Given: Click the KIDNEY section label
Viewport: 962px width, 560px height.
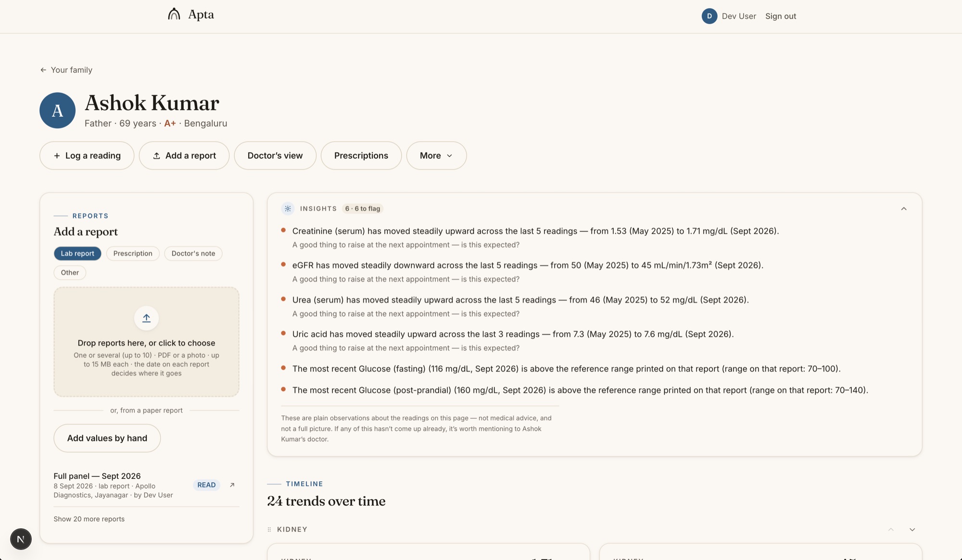Looking at the screenshot, I should [292, 529].
